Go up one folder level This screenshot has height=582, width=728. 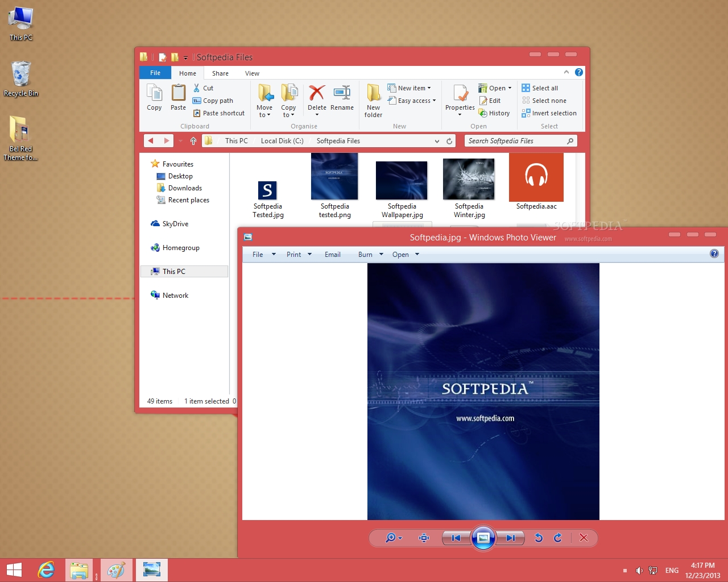(193, 141)
